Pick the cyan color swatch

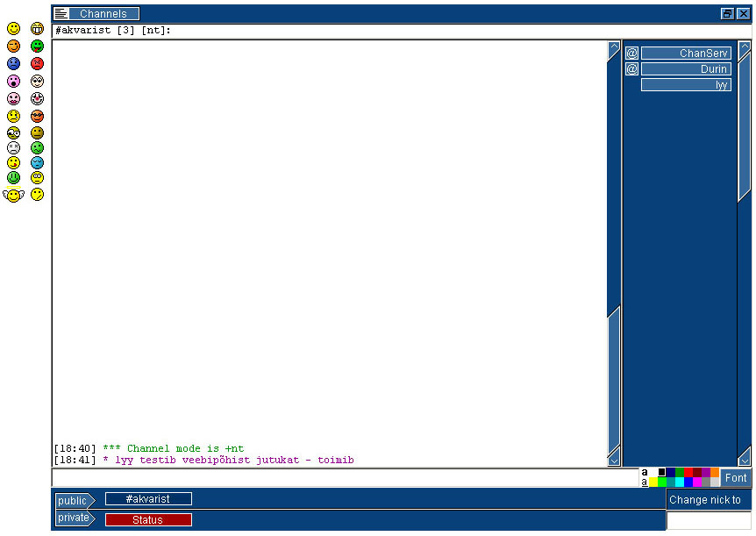pyautogui.click(x=680, y=482)
